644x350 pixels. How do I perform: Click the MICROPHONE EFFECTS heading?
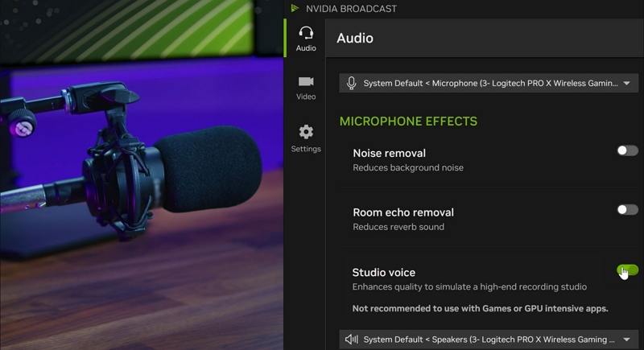[x=408, y=121]
